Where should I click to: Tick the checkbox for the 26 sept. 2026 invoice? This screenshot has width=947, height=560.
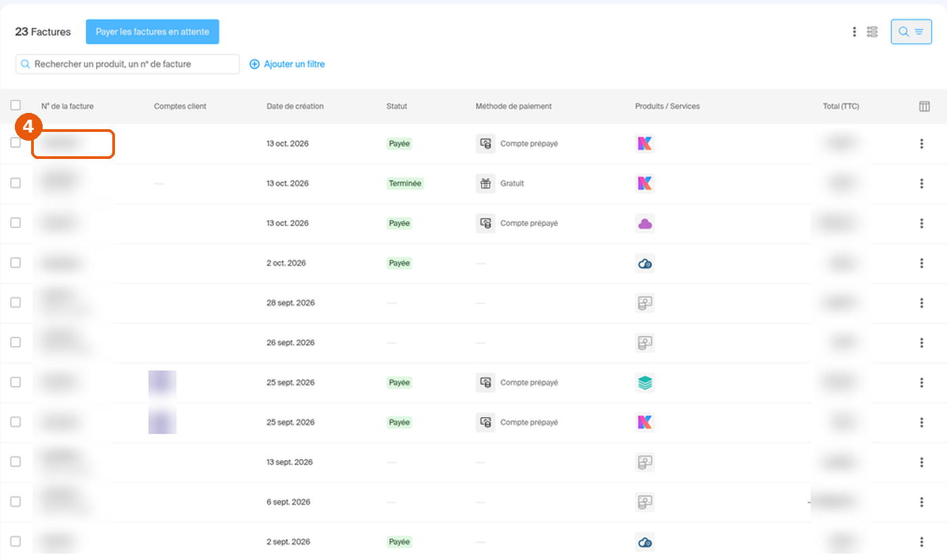16,343
